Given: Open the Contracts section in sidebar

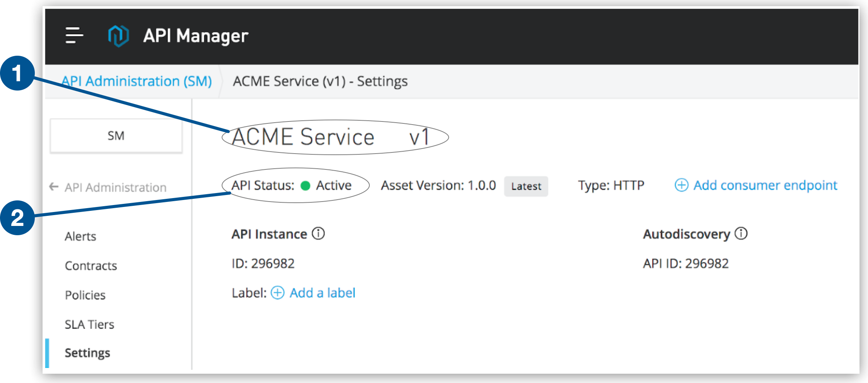Looking at the screenshot, I should (x=91, y=266).
